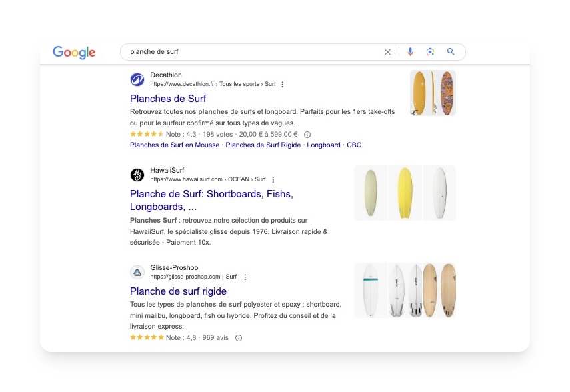Click the Google logo

coord(74,52)
